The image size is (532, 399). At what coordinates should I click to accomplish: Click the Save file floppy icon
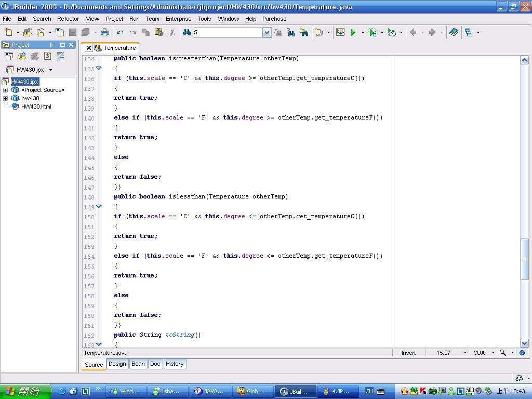click(73, 32)
